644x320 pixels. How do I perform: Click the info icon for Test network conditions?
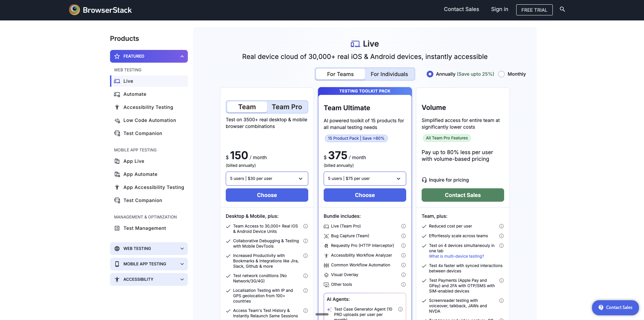click(x=306, y=276)
